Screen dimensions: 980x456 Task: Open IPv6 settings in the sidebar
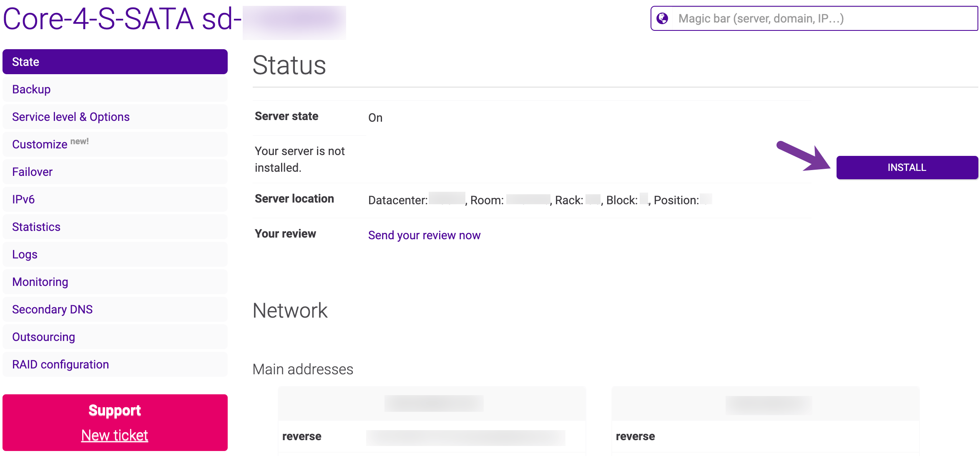coord(115,199)
